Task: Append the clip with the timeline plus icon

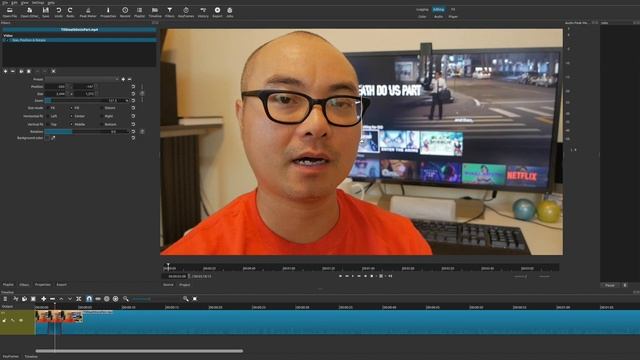Action: tap(44, 299)
